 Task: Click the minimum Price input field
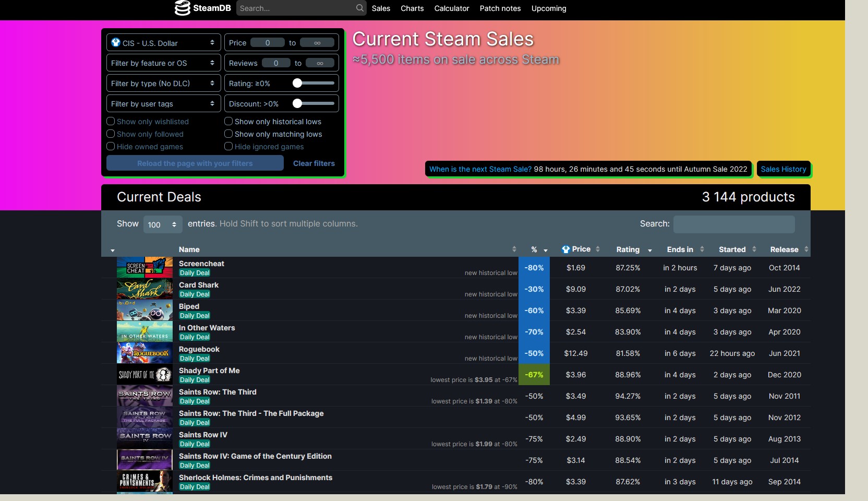pos(268,43)
